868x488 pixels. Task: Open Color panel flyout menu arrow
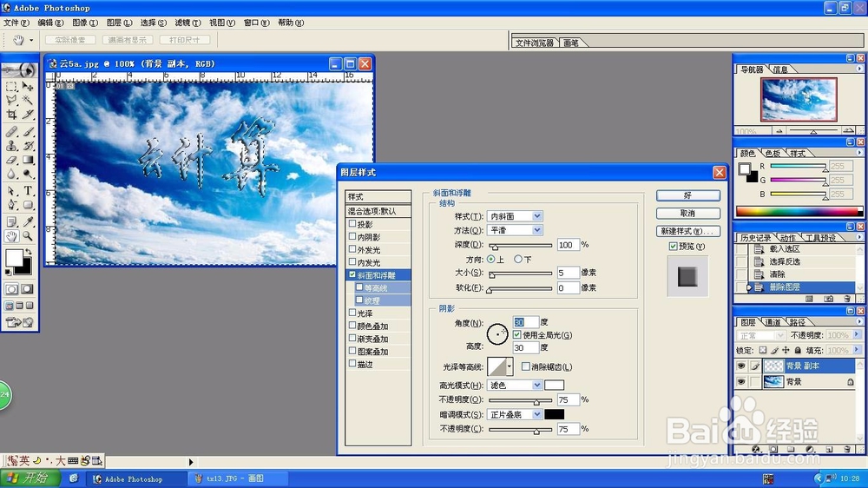(x=859, y=152)
